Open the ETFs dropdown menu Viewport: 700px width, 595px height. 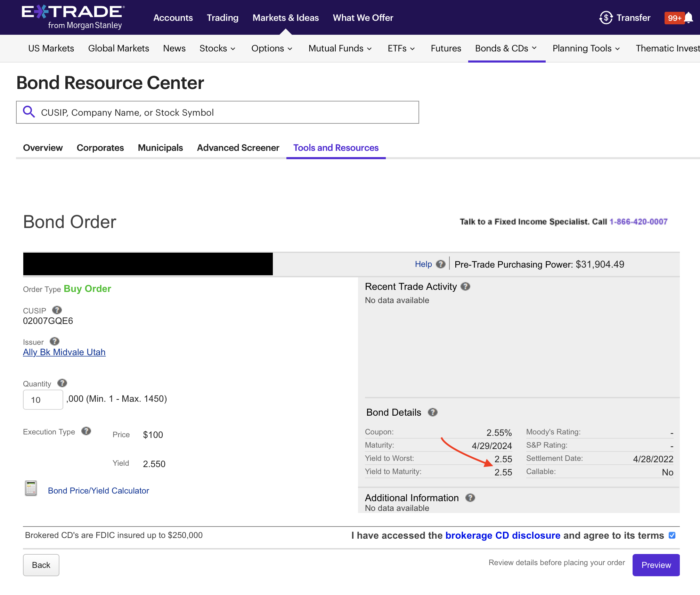pos(401,48)
